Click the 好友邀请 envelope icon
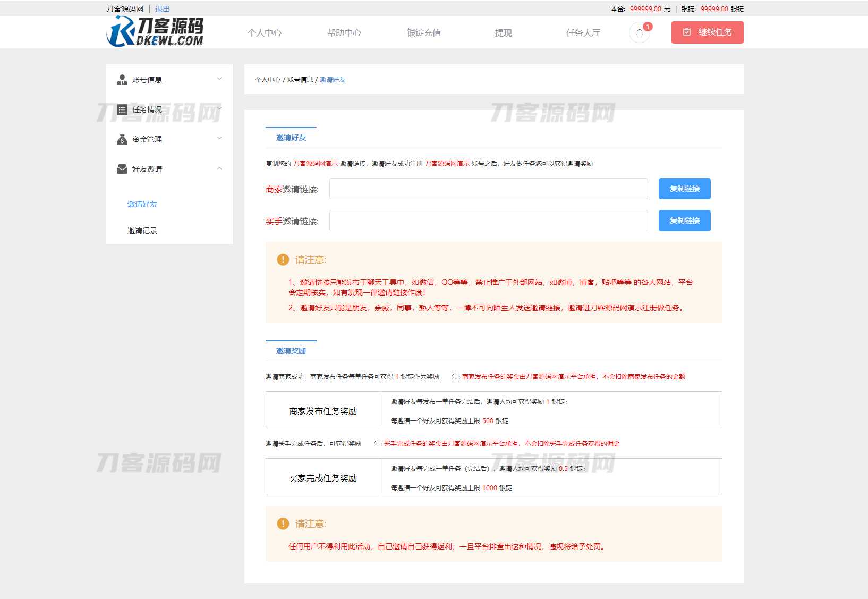868x599 pixels. coord(122,169)
